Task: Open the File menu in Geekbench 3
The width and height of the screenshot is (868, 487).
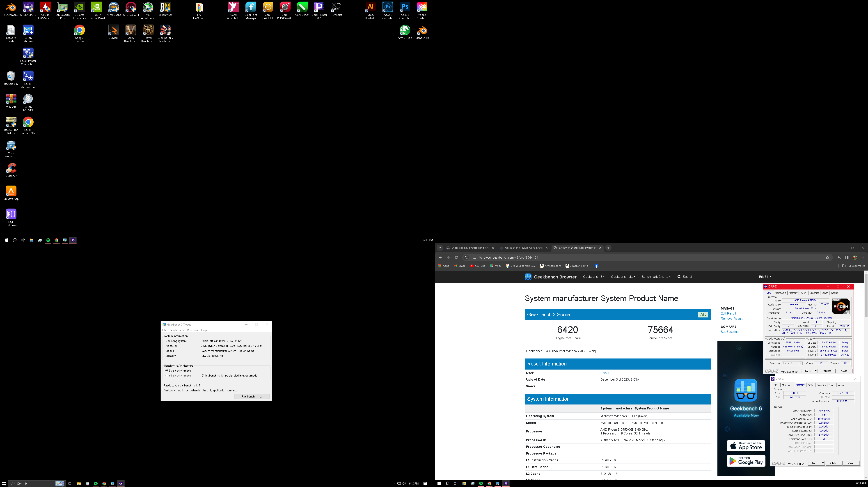Action: click(165, 330)
